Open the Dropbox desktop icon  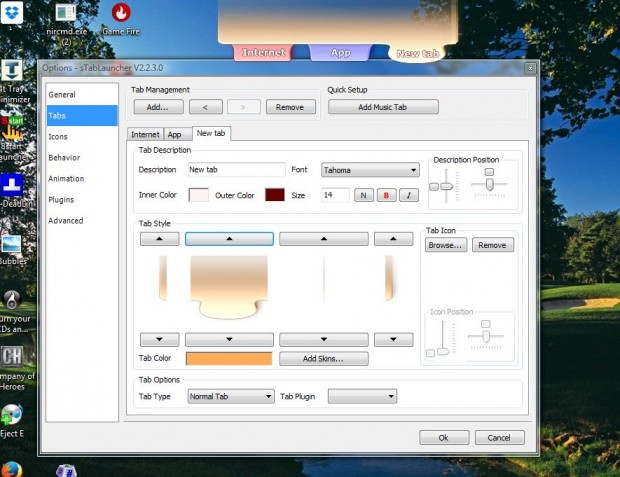click(x=11, y=12)
